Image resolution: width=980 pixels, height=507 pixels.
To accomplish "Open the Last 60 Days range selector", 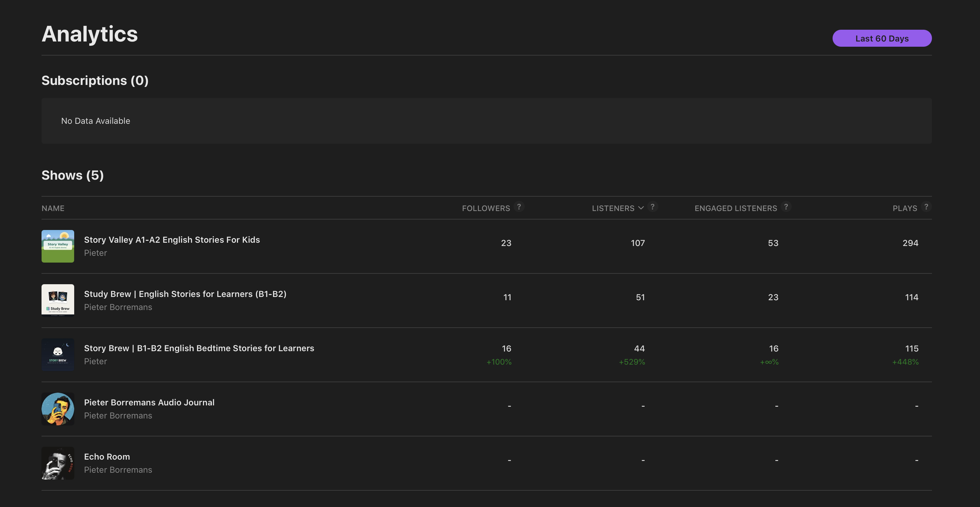I will (882, 39).
